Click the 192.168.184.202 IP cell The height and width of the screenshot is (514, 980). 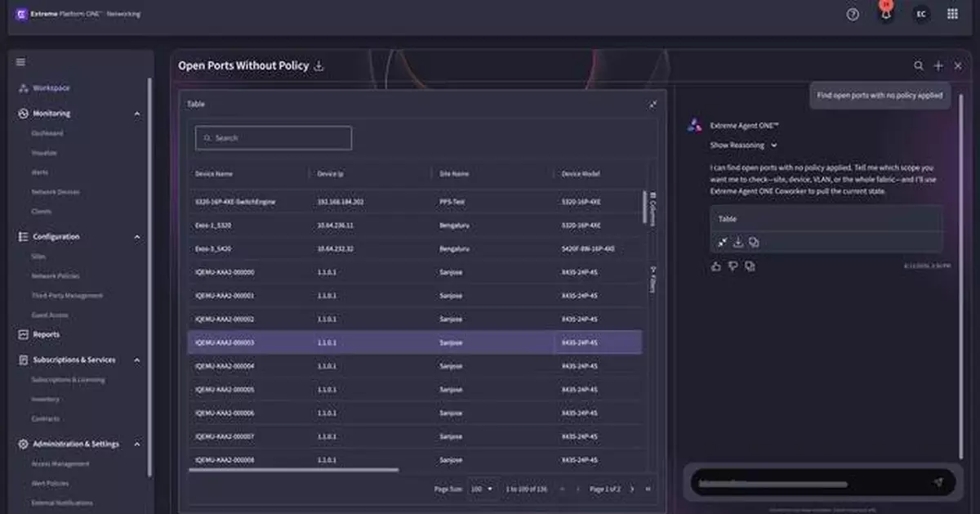click(341, 201)
